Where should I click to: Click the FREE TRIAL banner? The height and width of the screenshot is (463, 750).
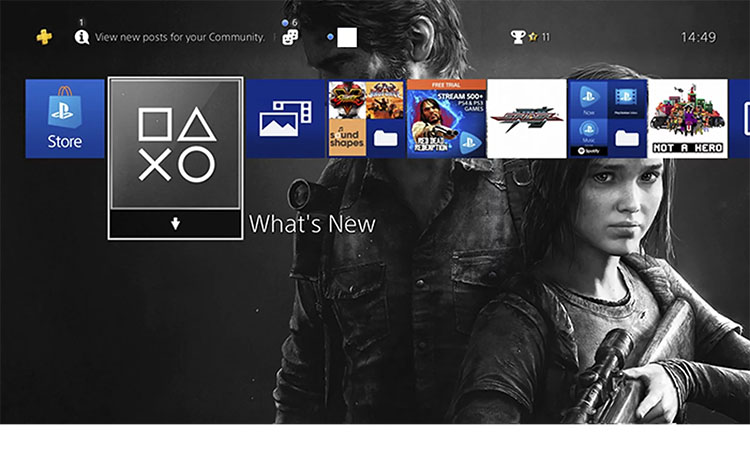pos(446,85)
